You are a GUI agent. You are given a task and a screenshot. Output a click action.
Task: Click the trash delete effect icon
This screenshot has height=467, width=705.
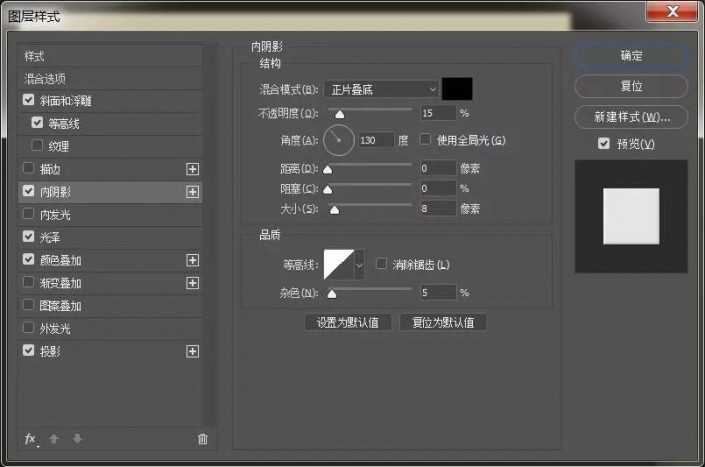pos(203,439)
